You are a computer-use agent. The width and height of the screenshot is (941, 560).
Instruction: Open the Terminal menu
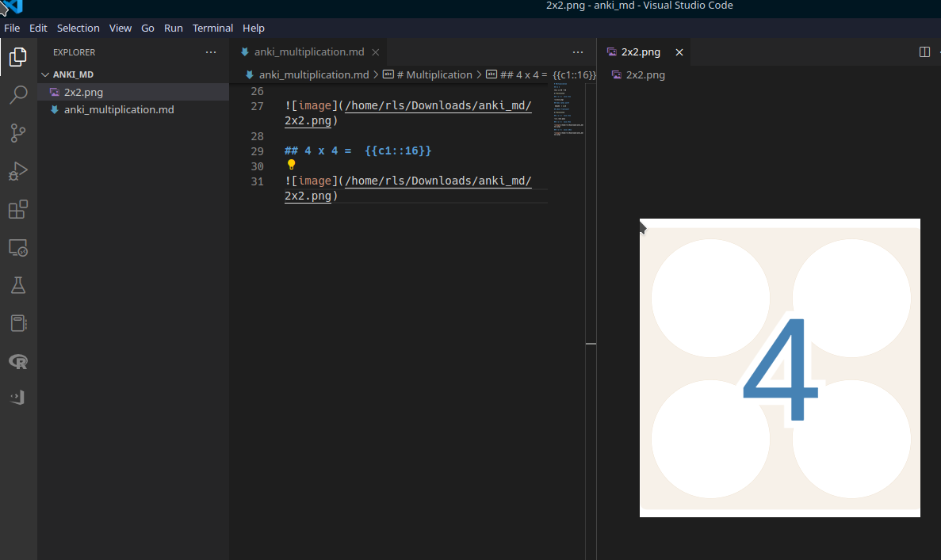212,29
